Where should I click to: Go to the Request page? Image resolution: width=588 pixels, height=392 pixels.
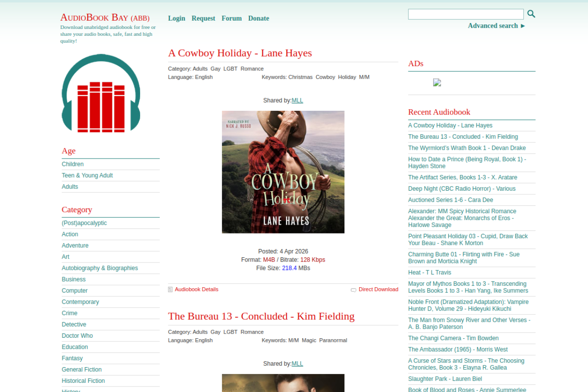(x=203, y=18)
